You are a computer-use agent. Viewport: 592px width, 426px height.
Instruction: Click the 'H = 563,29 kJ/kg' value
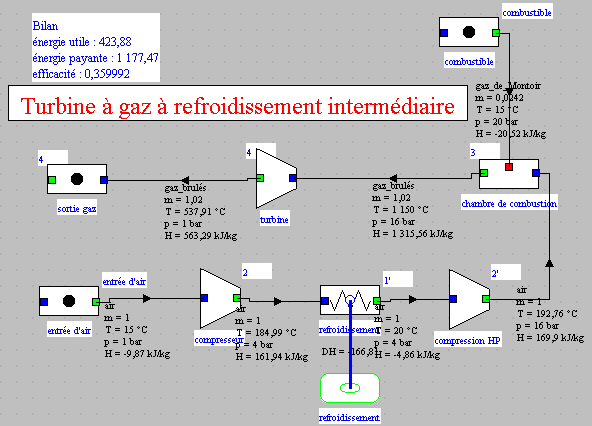(201, 236)
